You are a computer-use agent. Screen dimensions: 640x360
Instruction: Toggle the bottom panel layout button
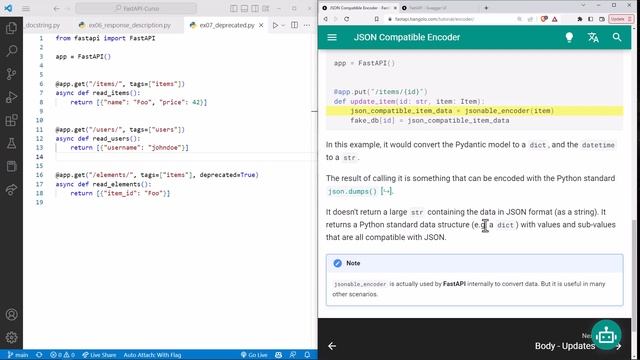point(244,8)
